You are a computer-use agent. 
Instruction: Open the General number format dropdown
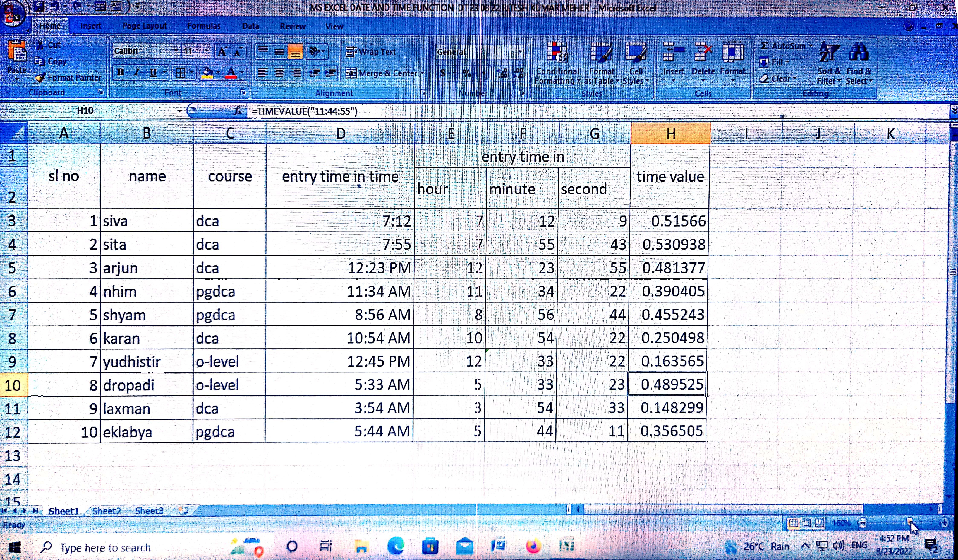tap(520, 52)
